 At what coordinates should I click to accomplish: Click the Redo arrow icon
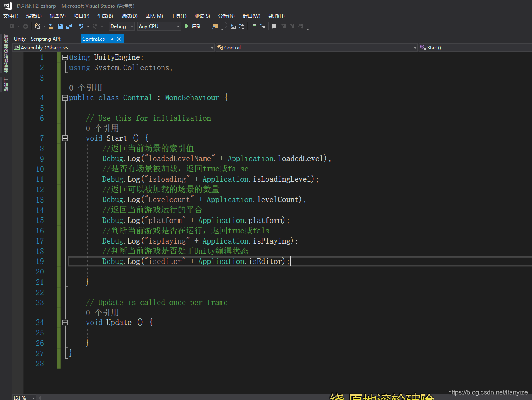pyautogui.click(x=95, y=26)
